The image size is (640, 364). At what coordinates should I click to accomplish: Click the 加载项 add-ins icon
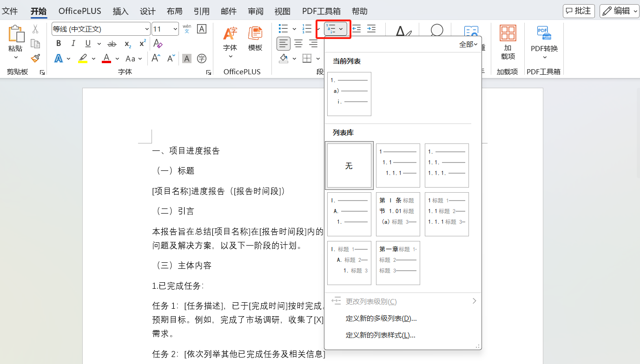508,43
